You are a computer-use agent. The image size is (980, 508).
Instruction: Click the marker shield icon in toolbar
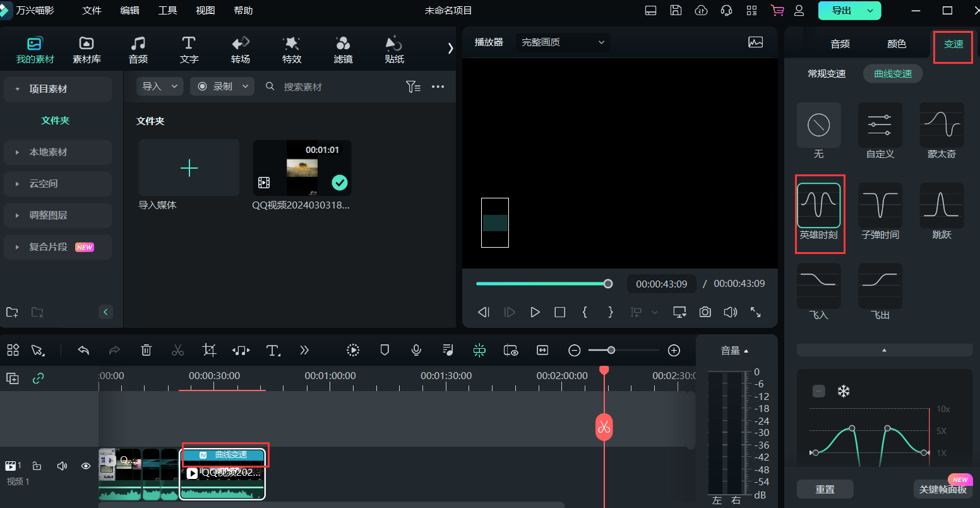tap(385, 350)
